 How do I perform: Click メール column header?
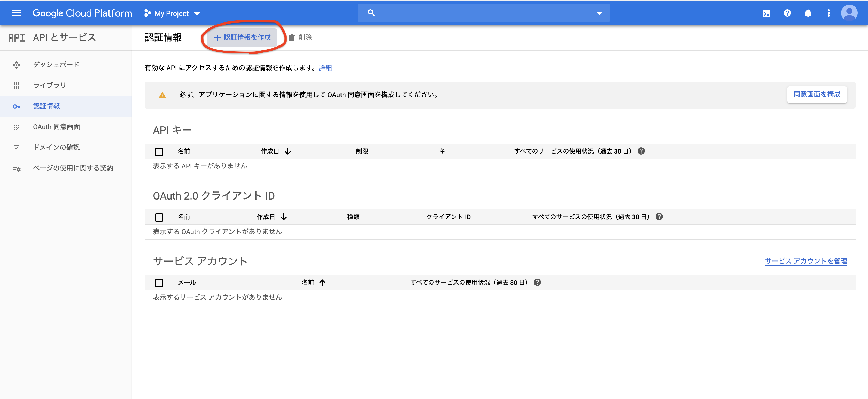tap(187, 283)
